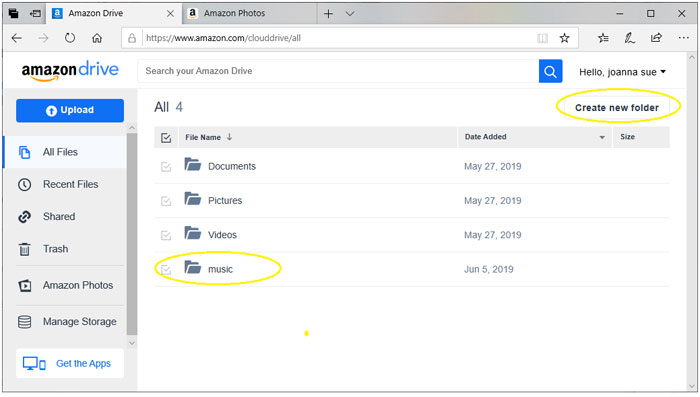This screenshot has height=397, width=700.
Task: Click the Documents folder icon
Action: [193, 164]
